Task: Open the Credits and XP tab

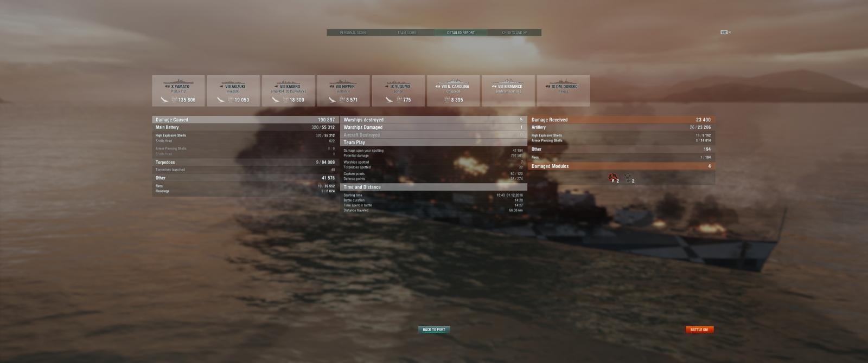Action: [514, 33]
